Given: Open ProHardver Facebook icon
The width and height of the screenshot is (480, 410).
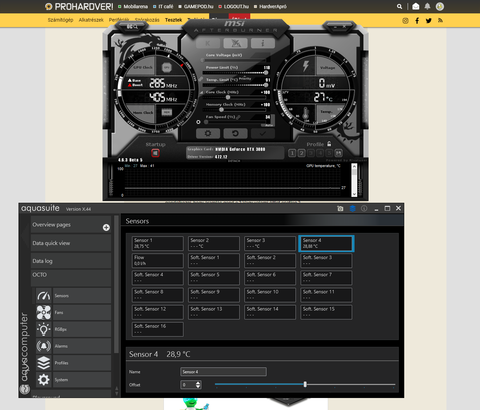Looking at the screenshot, I should point(417,21).
